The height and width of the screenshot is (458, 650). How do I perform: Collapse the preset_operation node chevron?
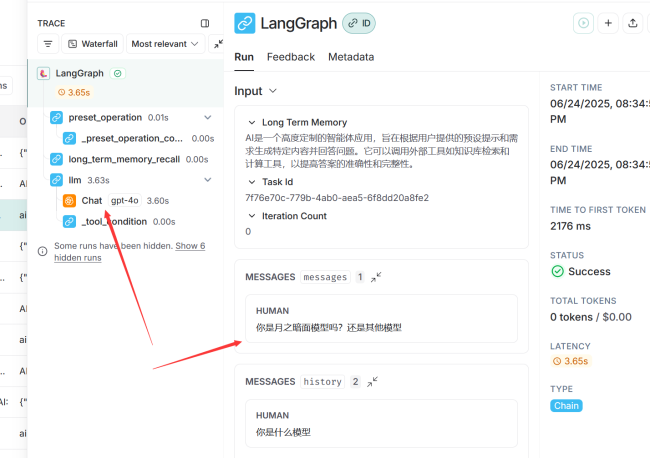(208, 118)
